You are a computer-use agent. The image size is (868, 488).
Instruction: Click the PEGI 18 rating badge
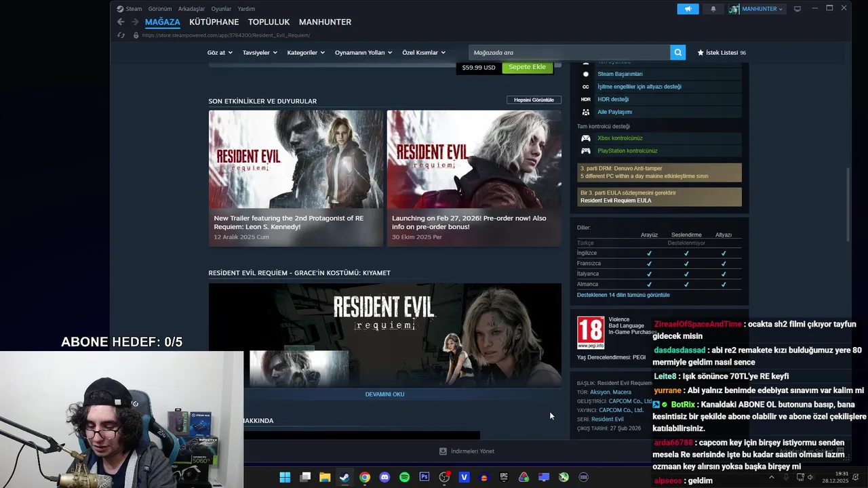coord(591,333)
